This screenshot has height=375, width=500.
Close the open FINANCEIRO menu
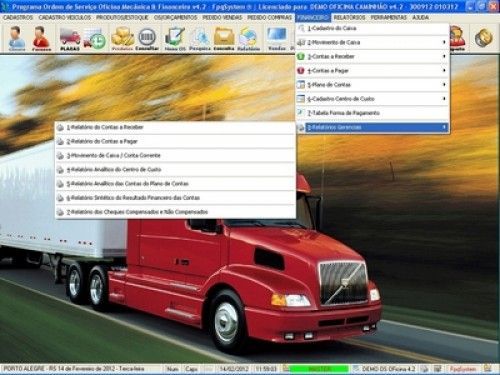point(313,17)
